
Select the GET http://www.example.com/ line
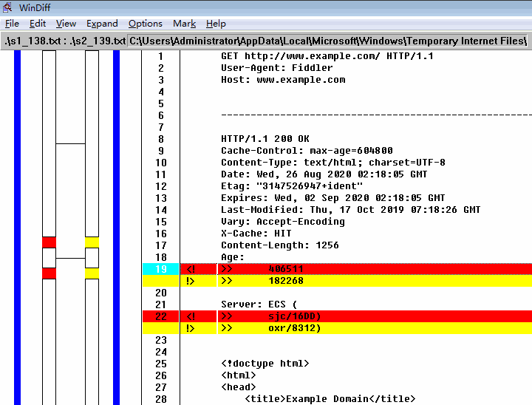coord(327,56)
